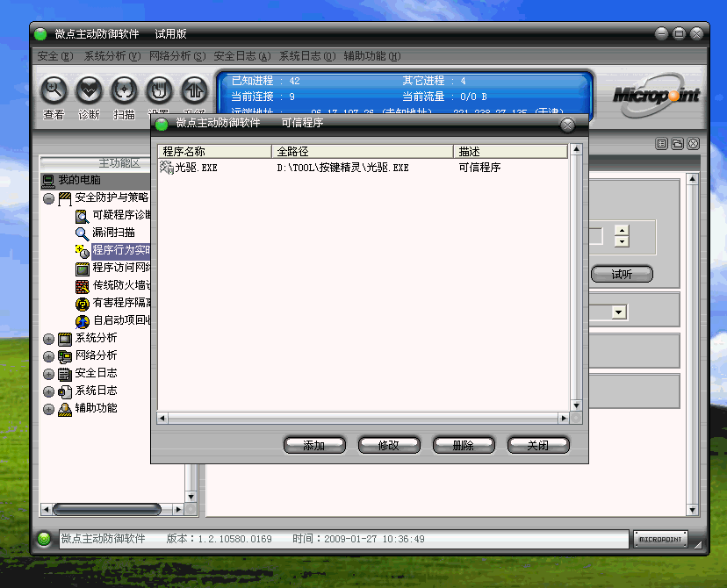This screenshot has width=727, height=588.
Task: Select 漏洞扫描 item in the tree
Action: [x=113, y=233]
